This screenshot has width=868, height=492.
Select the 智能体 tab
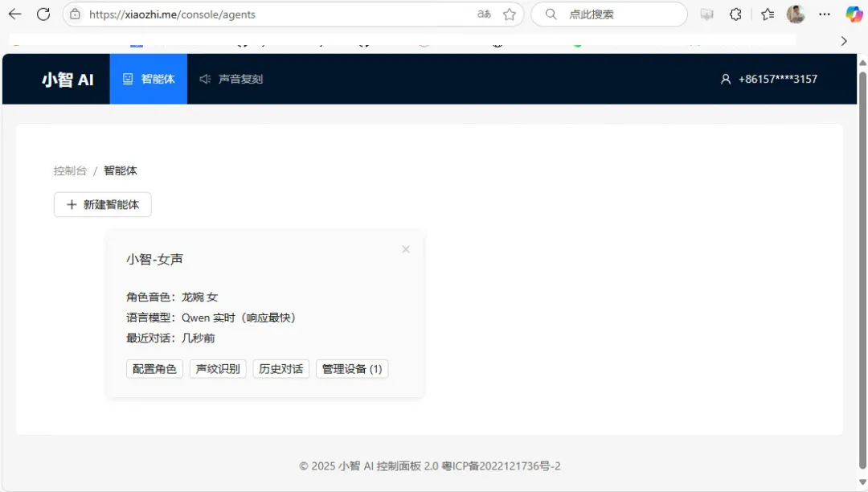(x=148, y=79)
